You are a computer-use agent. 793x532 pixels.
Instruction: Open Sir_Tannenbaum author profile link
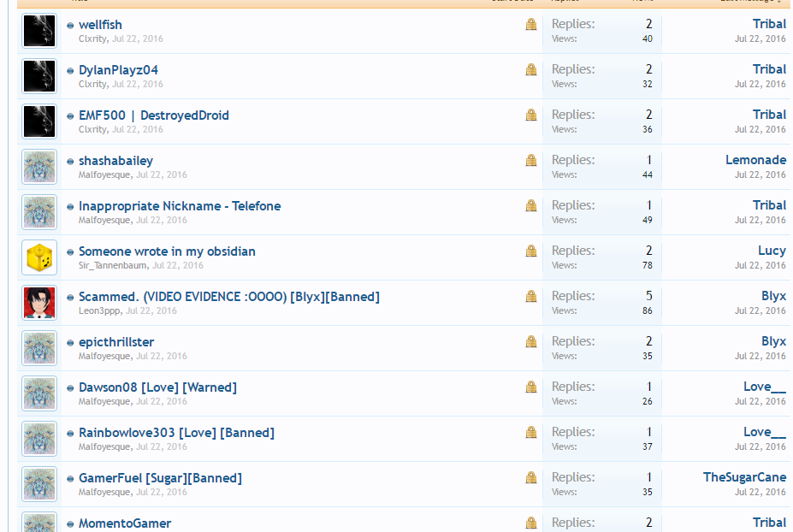pos(113,265)
